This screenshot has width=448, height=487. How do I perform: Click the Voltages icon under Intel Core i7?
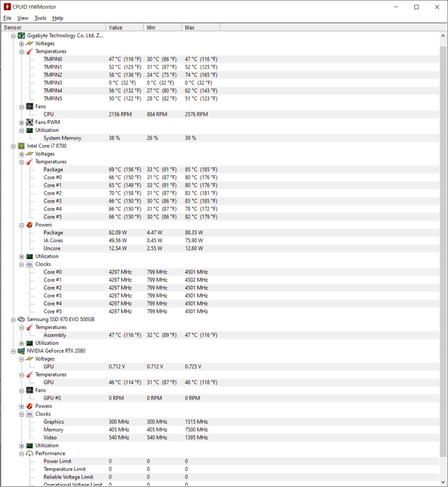(x=30, y=154)
